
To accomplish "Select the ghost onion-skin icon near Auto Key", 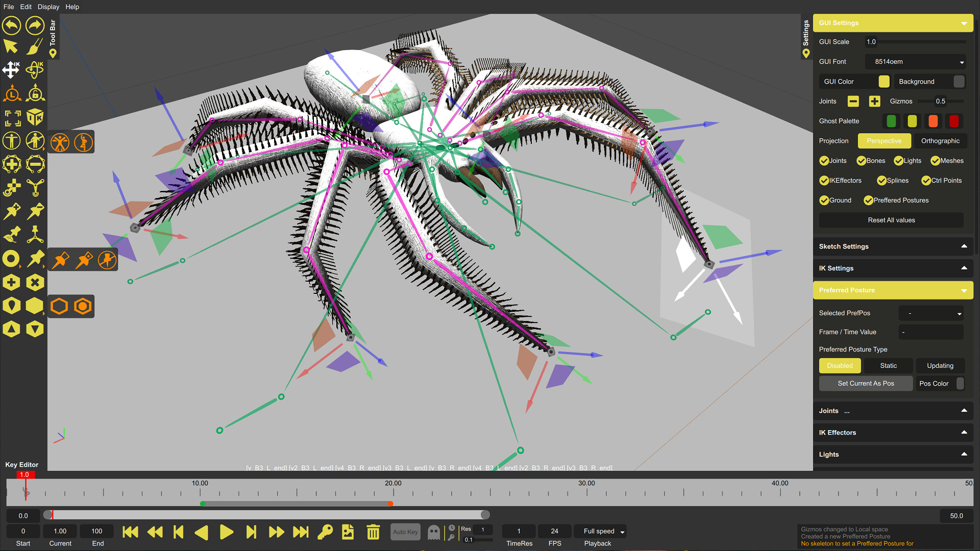I will [x=433, y=532].
